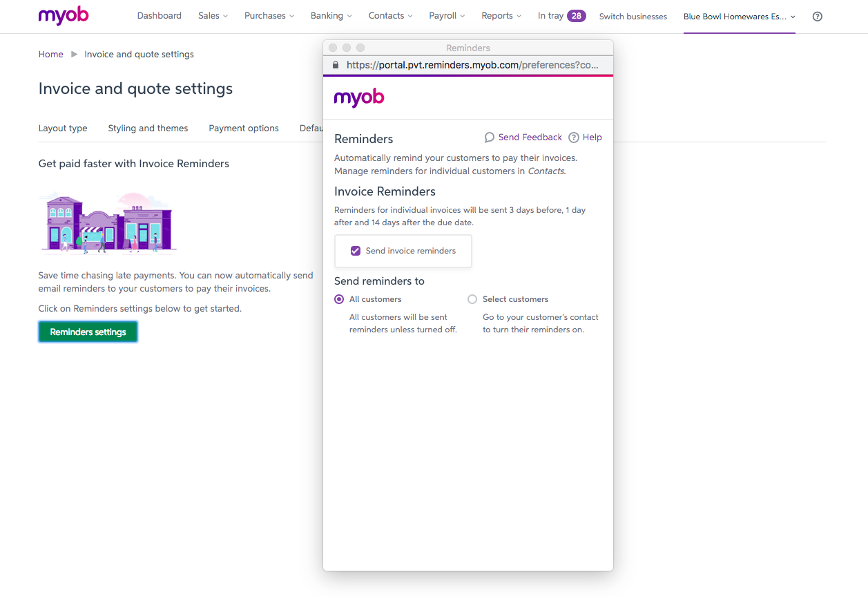Follow the Home breadcrumb link
Viewport: 868px width, 597px height.
click(x=51, y=55)
